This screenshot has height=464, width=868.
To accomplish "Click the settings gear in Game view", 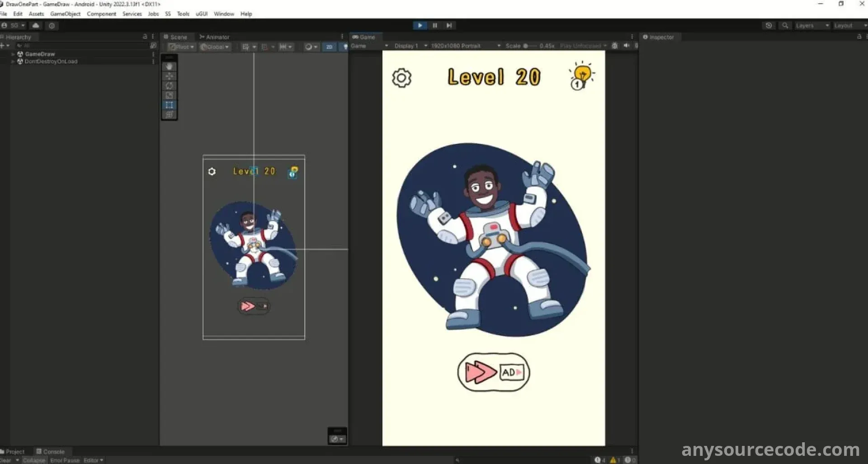I will click(x=401, y=78).
